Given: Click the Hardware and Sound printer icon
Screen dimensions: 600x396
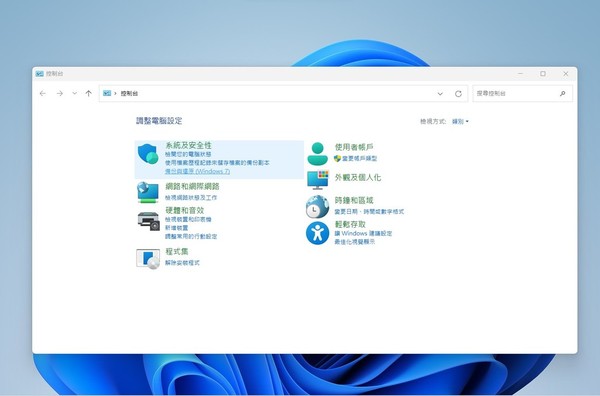Looking at the screenshot, I should point(148,221).
